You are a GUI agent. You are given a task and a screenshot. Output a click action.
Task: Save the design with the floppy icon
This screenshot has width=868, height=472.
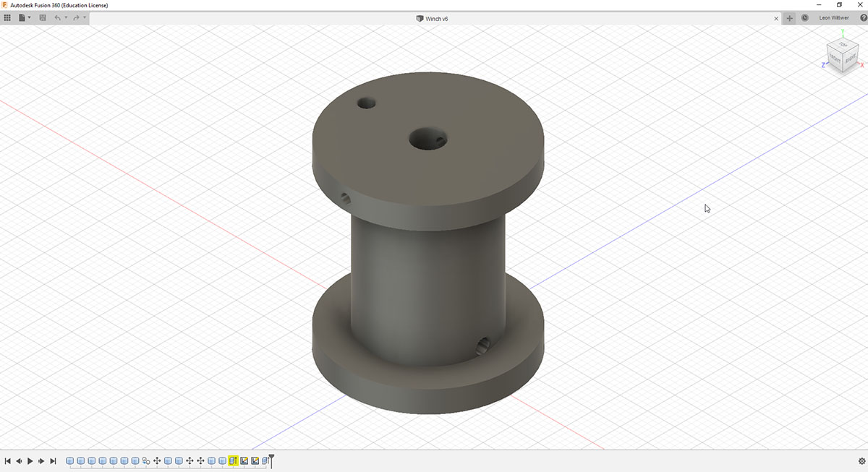43,17
